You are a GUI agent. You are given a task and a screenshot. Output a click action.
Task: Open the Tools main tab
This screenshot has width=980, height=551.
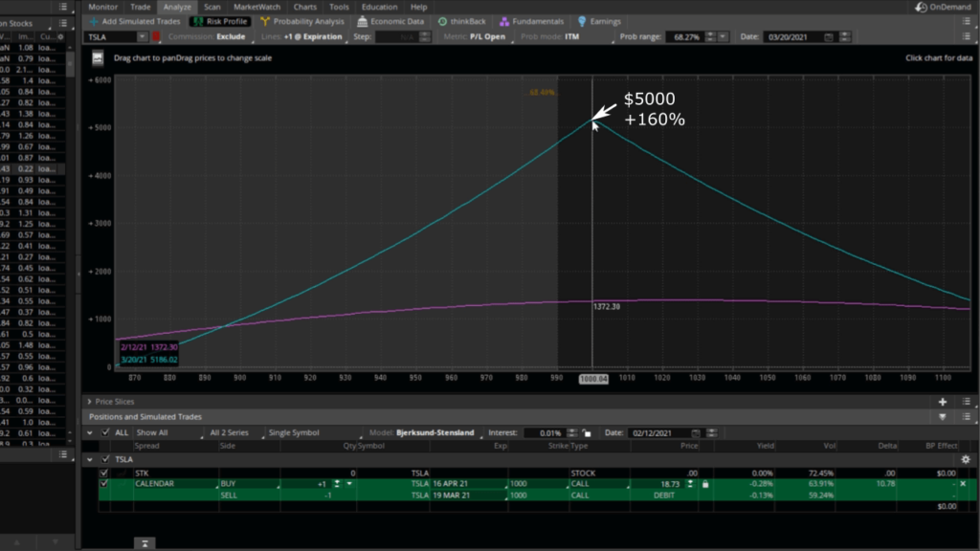(339, 7)
